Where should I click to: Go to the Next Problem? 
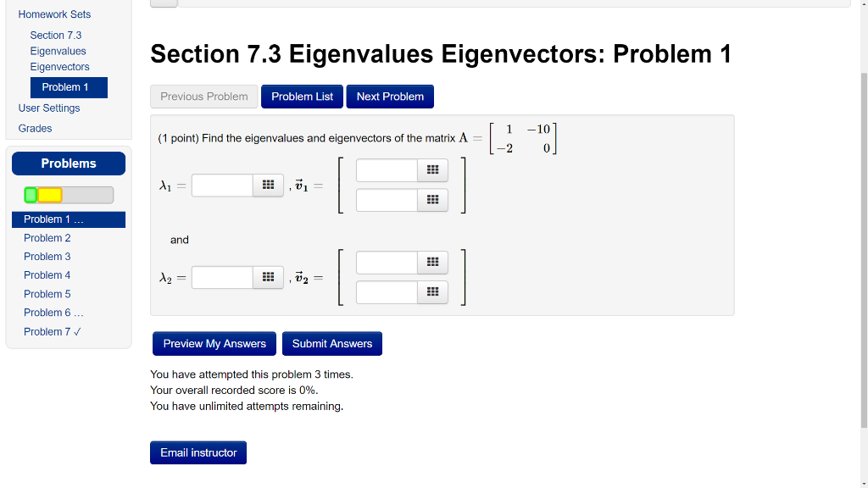(x=390, y=96)
